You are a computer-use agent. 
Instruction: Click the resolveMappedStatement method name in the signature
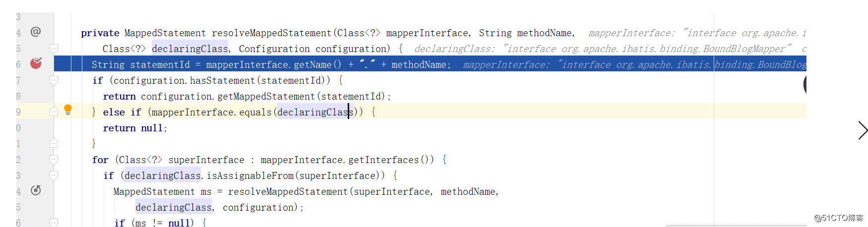[271, 33]
